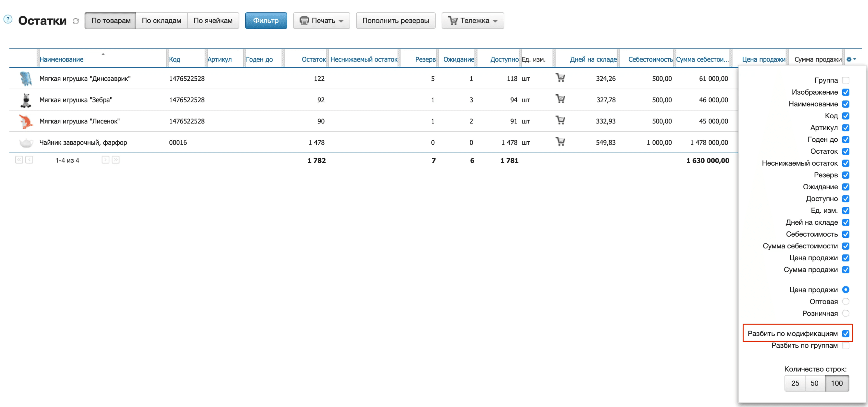Select the Оптовая price radio button
The height and width of the screenshot is (407, 868).
tap(846, 301)
